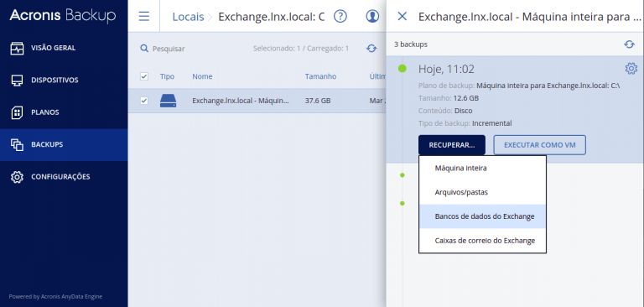
Task: Select Backups in the sidebar
Action: (x=64, y=144)
